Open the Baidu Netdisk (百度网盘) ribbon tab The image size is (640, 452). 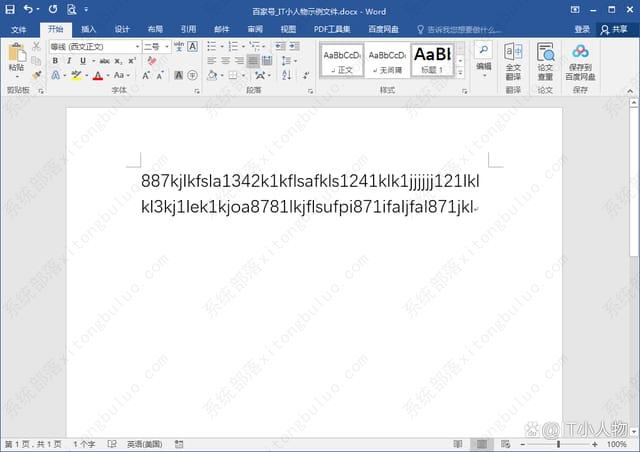tap(382, 29)
